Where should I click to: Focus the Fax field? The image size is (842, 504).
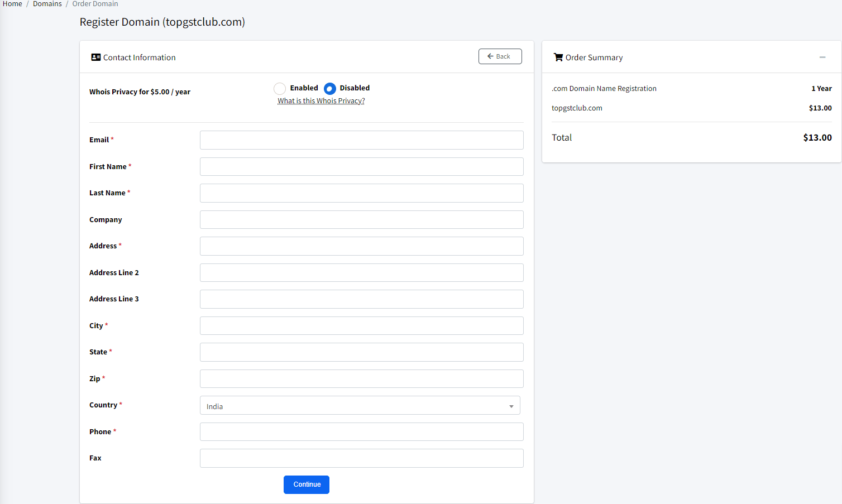361,458
